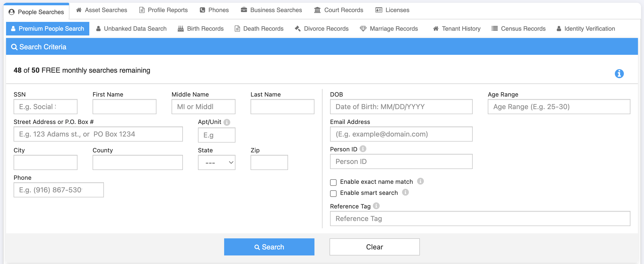This screenshot has height=264, width=644.
Task: Click the Search Criteria magnifier icon
Action: (x=14, y=47)
